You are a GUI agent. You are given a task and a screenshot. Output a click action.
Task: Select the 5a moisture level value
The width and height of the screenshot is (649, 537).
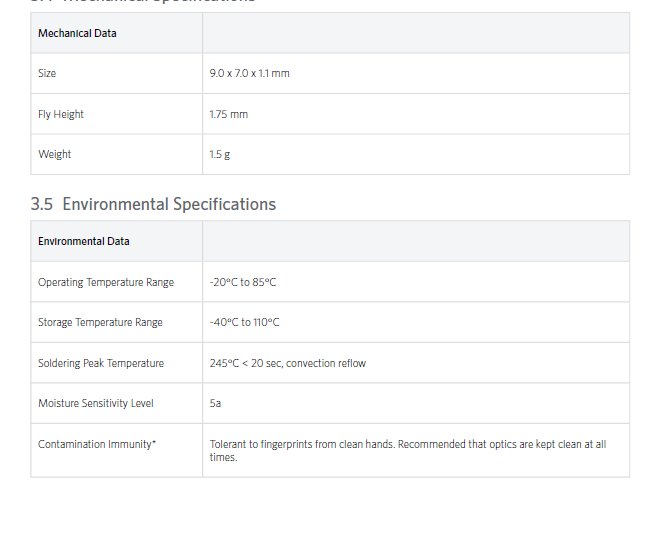(x=215, y=404)
